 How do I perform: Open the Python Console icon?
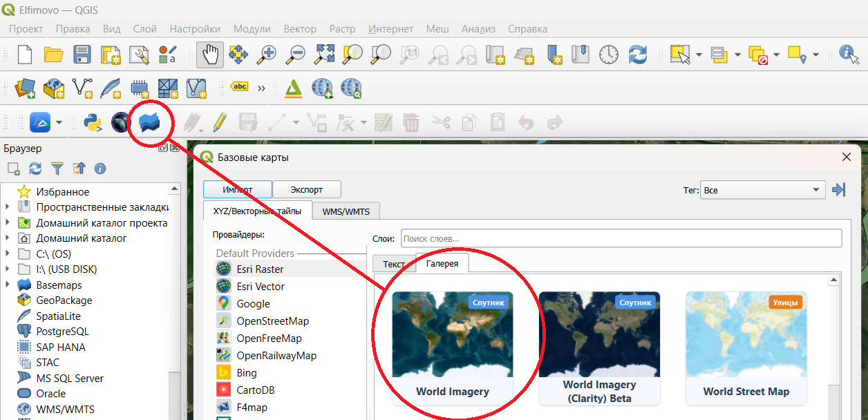93,123
